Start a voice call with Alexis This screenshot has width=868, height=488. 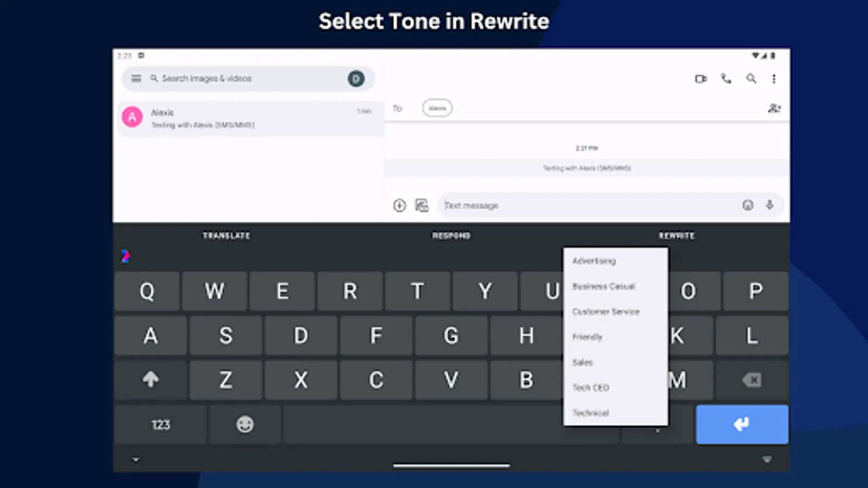tap(726, 79)
